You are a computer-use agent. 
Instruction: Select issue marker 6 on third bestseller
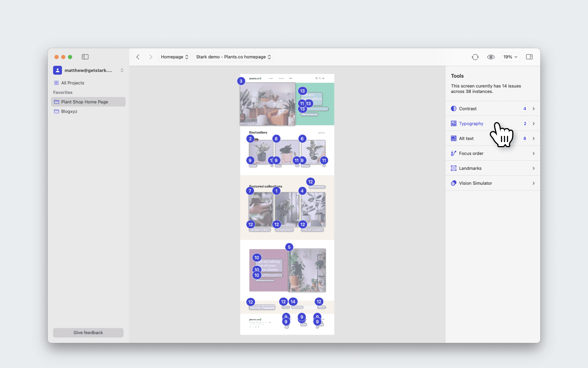(302, 139)
